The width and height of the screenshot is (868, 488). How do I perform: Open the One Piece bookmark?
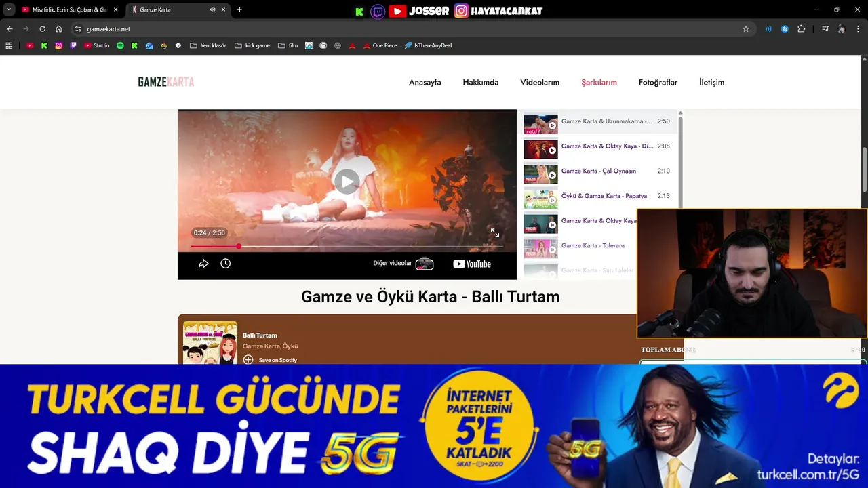[380, 45]
